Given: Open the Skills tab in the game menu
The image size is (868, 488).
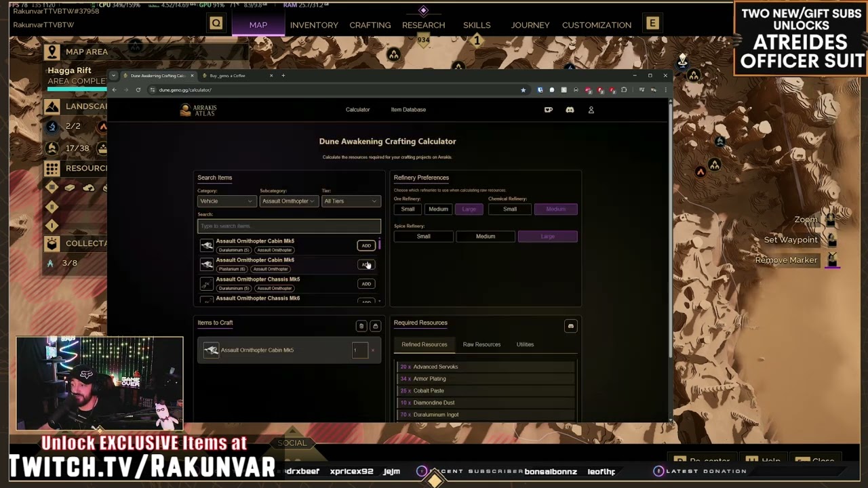Looking at the screenshot, I should pos(477,25).
